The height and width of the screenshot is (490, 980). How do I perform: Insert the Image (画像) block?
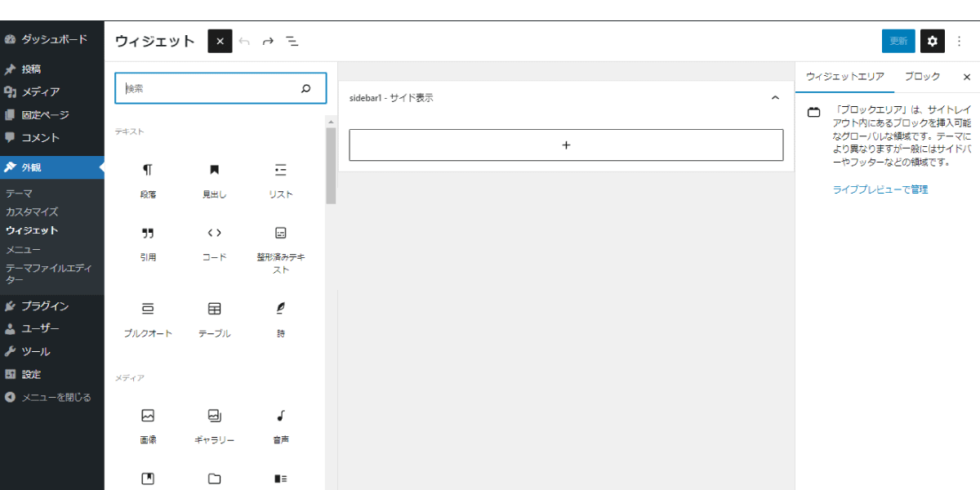click(148, 425)
